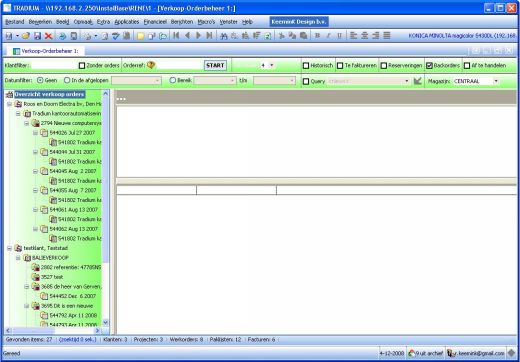Click the scissors cut icon
Image resolution: width=520 pixels, height=362 pixels.
coord(281,36)
